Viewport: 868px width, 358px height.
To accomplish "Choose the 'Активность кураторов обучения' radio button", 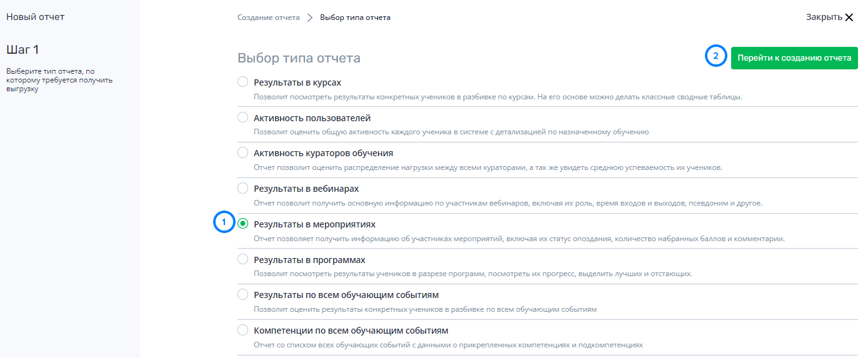I will pyautogui.click(x=243, y=152).
